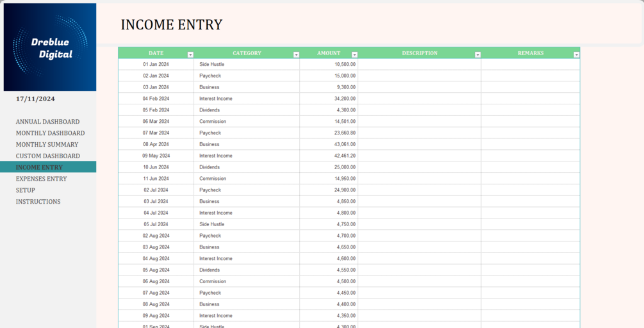The height and width of the screenshot is (328, 644).
Task: Open the DATE column filter dropdown
Action: (190, 54)
